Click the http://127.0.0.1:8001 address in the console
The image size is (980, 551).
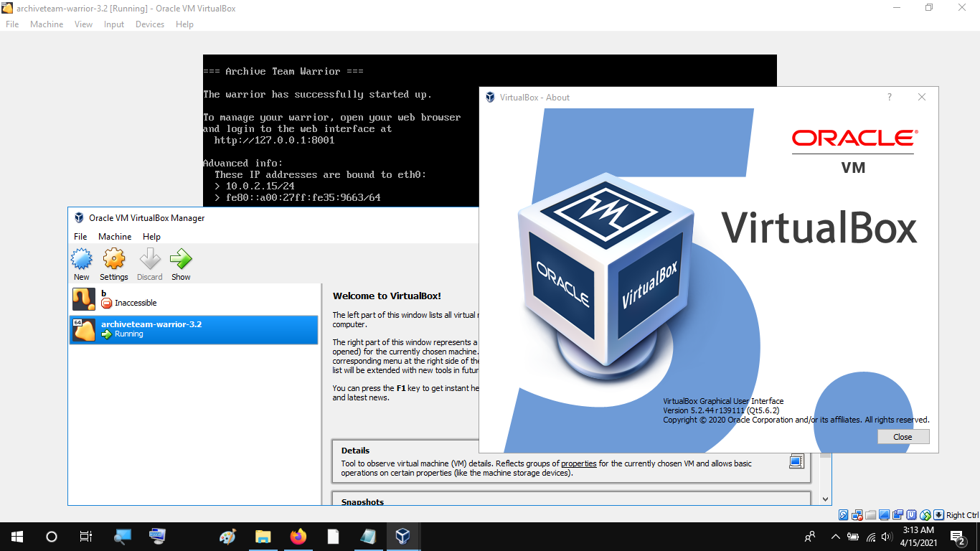(x=274, y=140)
